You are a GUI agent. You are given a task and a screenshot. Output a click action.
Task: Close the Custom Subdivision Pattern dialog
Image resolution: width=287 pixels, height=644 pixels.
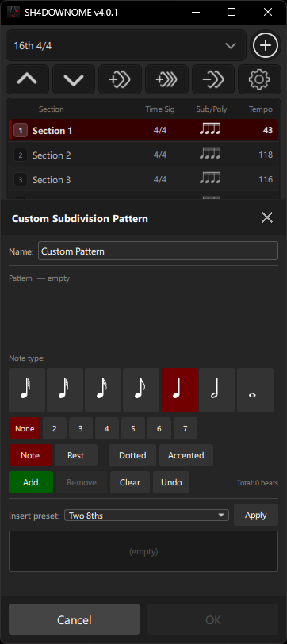pos(267,217)
